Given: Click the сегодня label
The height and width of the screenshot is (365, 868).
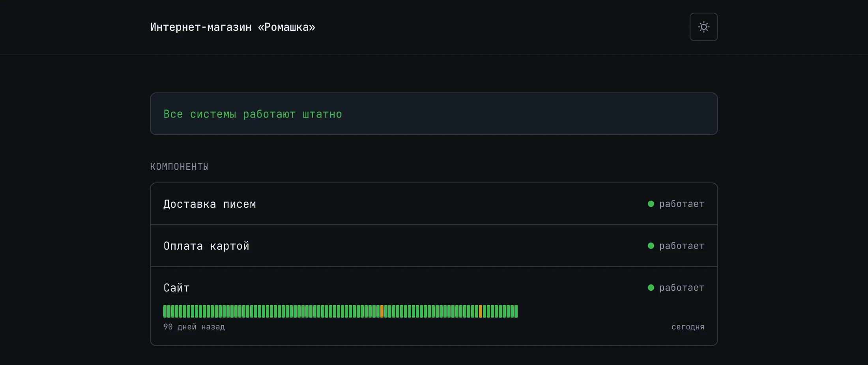Looking at the screenshot, I should coord(688,327).
